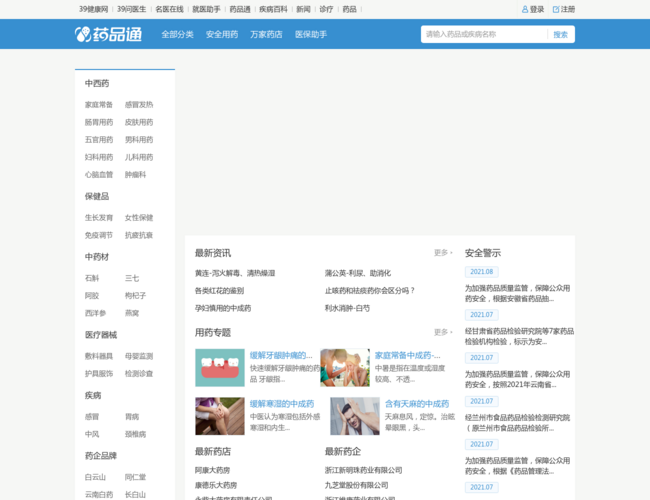Open the 安全用药 menu item
Image resolution: width=650 pixels, height=500 pixels.
pyautogui.click(x=222, y=34)
